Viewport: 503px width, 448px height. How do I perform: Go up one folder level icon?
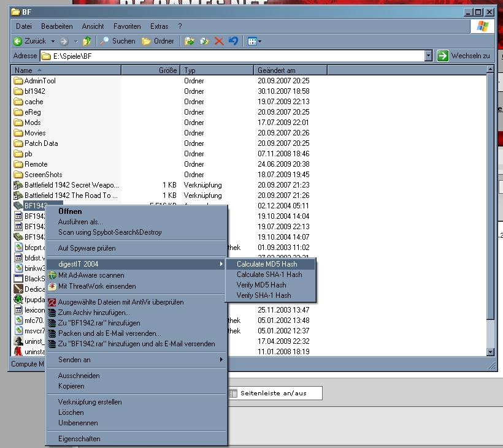(86, 41)
